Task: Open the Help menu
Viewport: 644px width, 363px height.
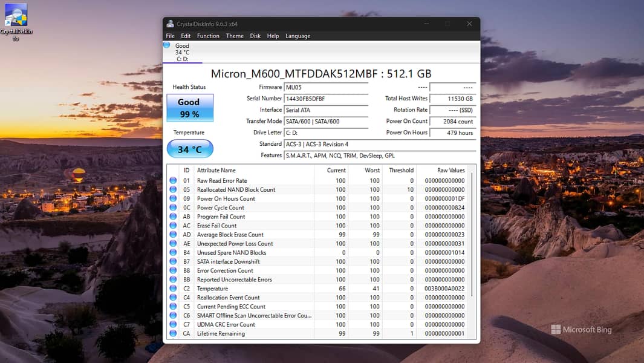Action: pos(273,36)
